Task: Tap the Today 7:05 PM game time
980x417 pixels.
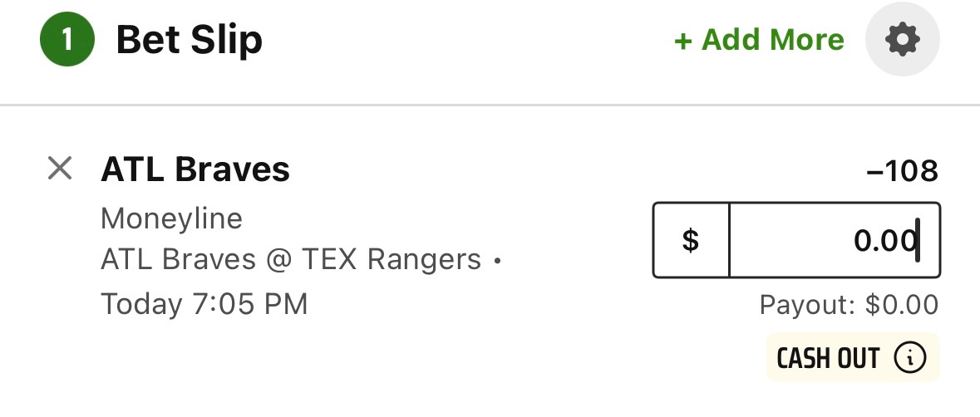Action: tap(204, 304)
